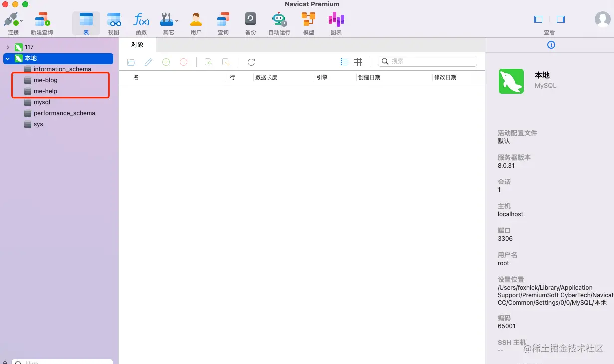
Task: Switch to grid detail view mode
Action: 358,62
